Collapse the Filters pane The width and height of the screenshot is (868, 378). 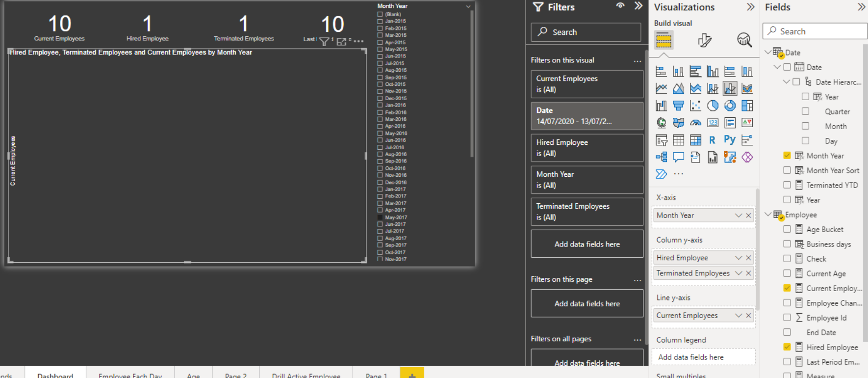[x=638, y=6]
